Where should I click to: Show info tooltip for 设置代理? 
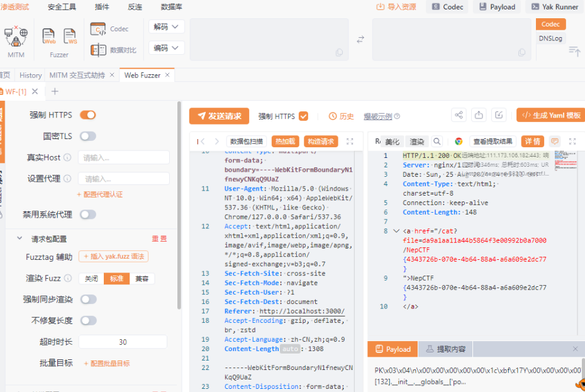[67, 179]
